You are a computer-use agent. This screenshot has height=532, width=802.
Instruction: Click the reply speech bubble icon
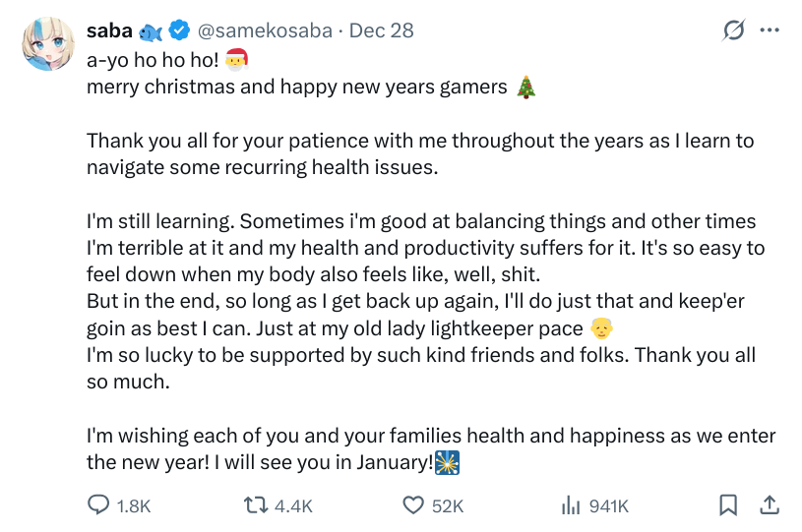tap(99, 505)
